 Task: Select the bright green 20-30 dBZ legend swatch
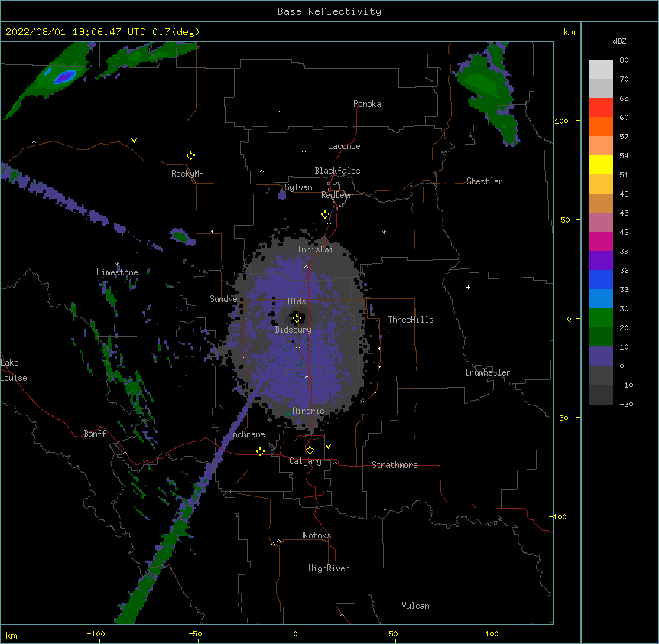click(x=601, y=318)
